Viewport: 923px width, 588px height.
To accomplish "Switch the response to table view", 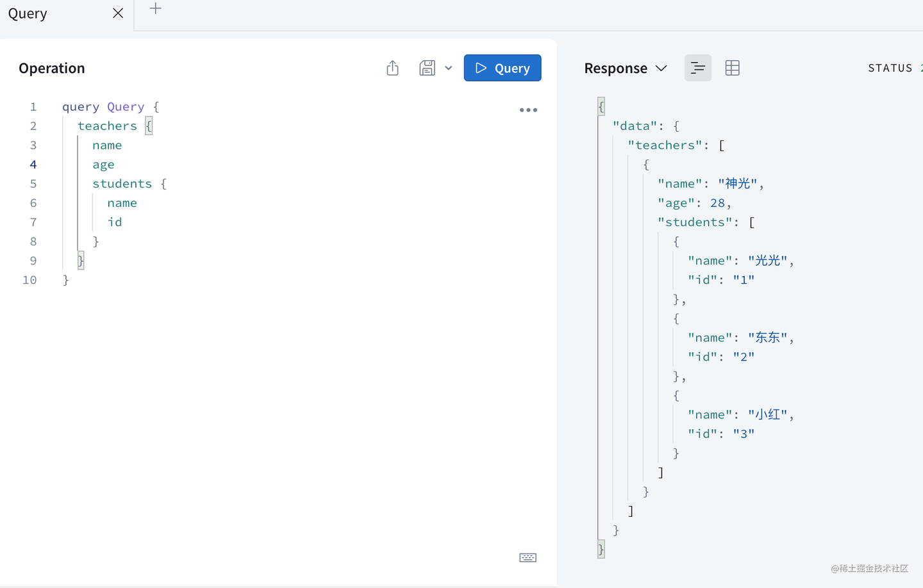I will point(732,67).
